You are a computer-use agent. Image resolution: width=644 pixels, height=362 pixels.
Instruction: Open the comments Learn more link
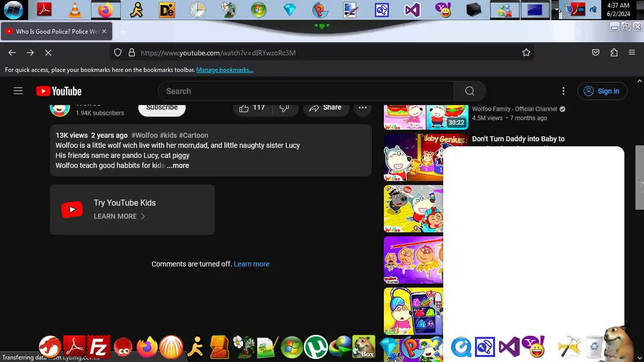coord(252,264)
